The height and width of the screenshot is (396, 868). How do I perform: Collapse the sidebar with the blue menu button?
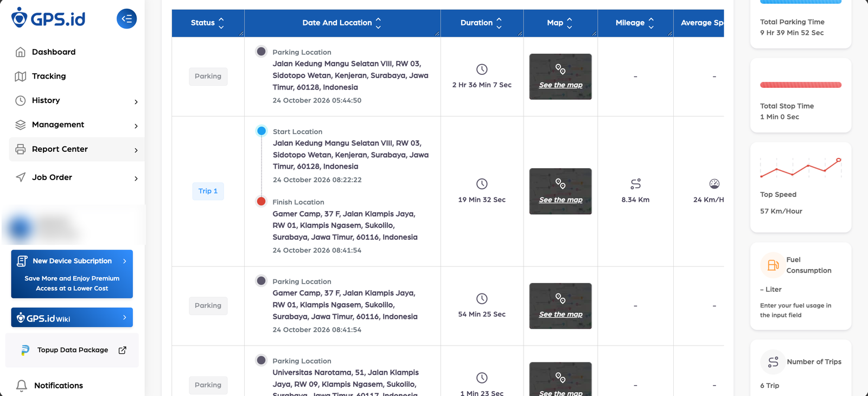tap(126, 19)
